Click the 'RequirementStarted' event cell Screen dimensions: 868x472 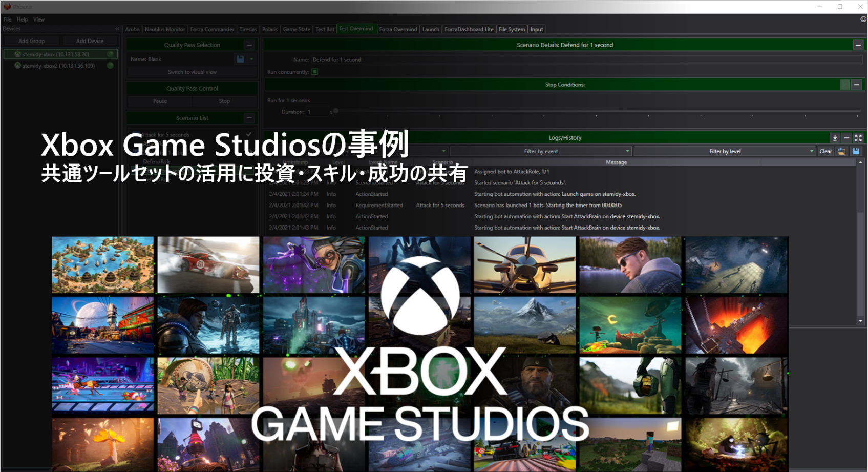379,206
